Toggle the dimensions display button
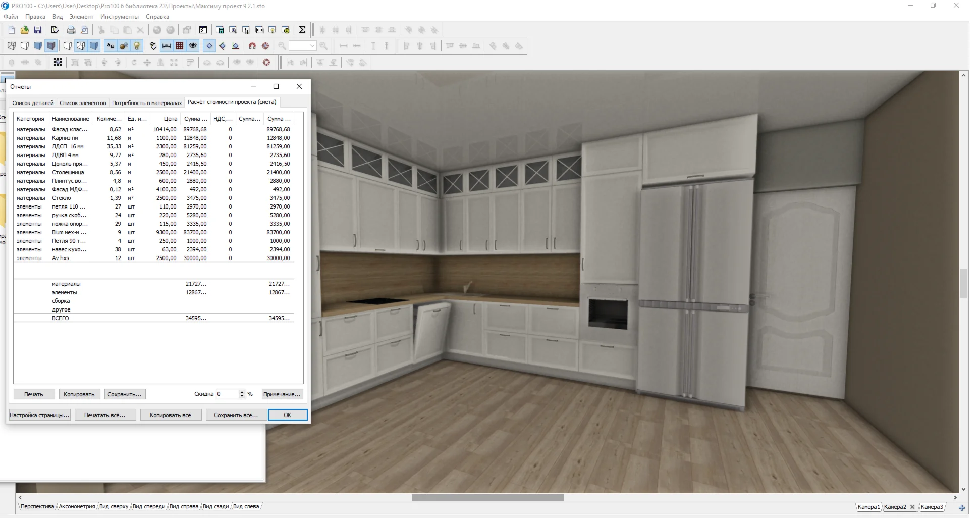Image resolution: width=980 pixels, height=518 pixels. click(x=167, y=46)
